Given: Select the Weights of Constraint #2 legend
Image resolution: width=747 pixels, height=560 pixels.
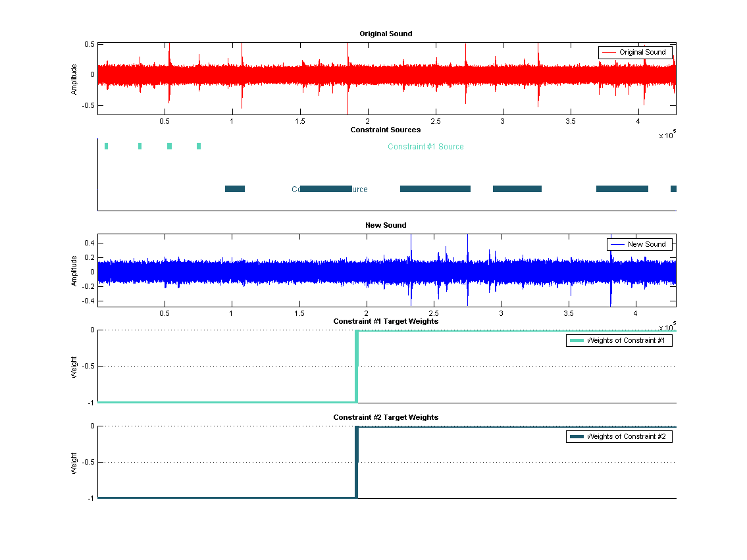Looking at the screenshot, I should [619, 436].
